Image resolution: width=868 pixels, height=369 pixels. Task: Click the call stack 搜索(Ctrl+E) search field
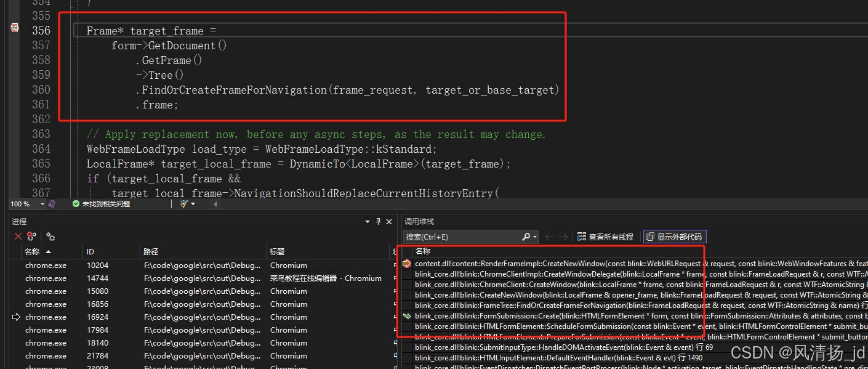click(x=462, y=237)
